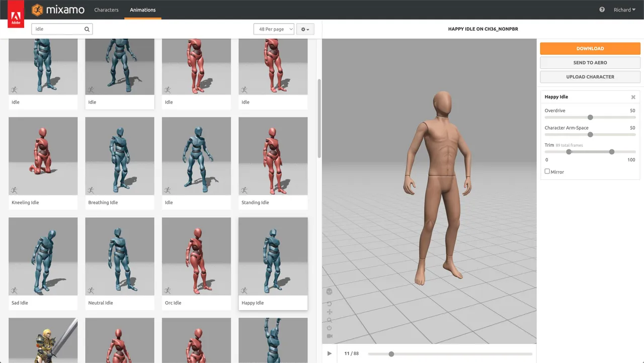The width and height of the screenshot is (644, 363).
Task: Play the animation preview
Action: click(330, 353)
